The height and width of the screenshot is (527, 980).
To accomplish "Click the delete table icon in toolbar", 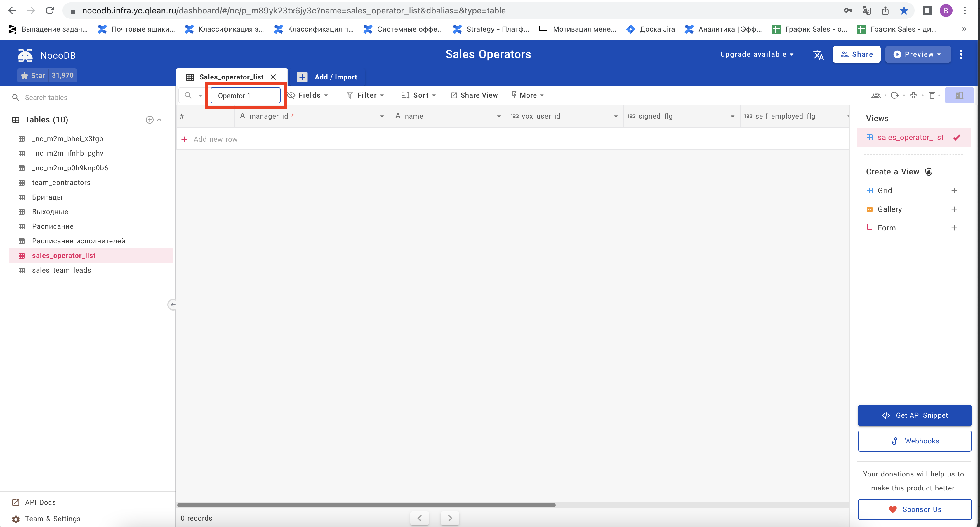I will [933, 95].
